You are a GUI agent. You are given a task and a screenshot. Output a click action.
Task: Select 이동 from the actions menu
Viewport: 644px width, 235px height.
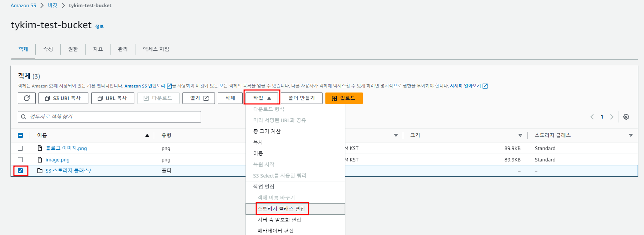point(295,153)
